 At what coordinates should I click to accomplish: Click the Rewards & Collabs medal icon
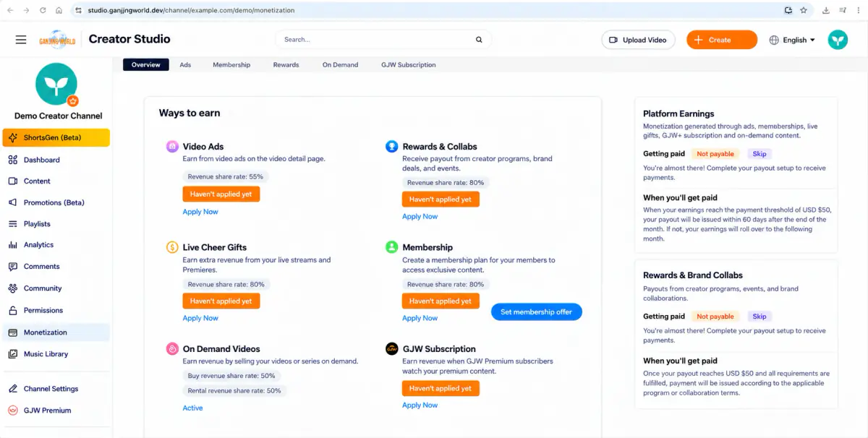tap(391, 146)
